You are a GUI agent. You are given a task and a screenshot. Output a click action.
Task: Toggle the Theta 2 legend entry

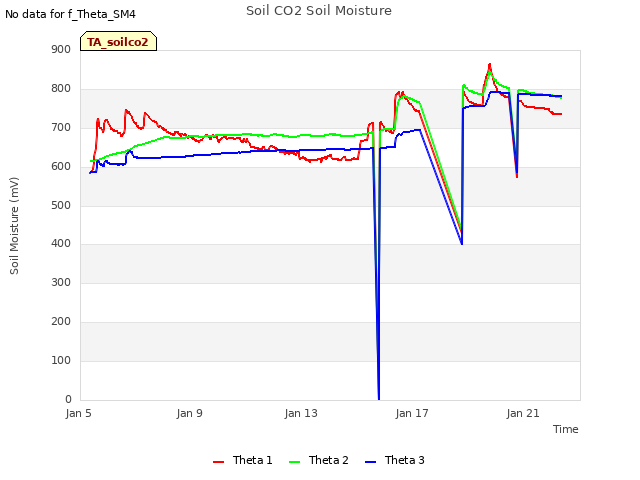pos(319,460)
